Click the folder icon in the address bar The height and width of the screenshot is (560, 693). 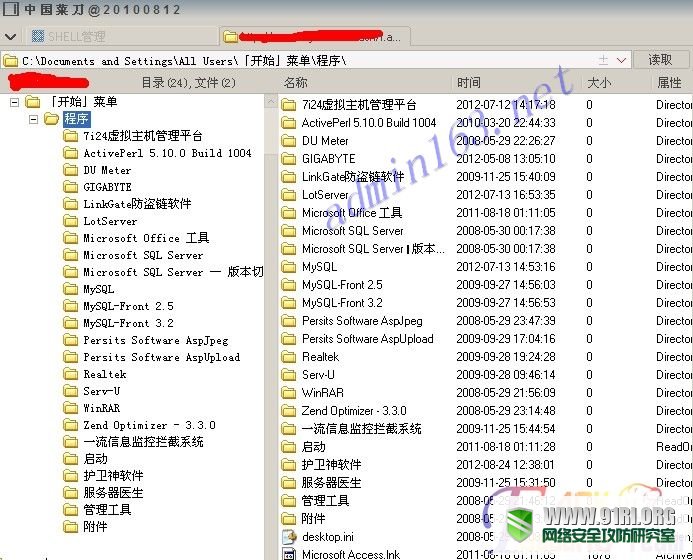[x=10, y=61]
